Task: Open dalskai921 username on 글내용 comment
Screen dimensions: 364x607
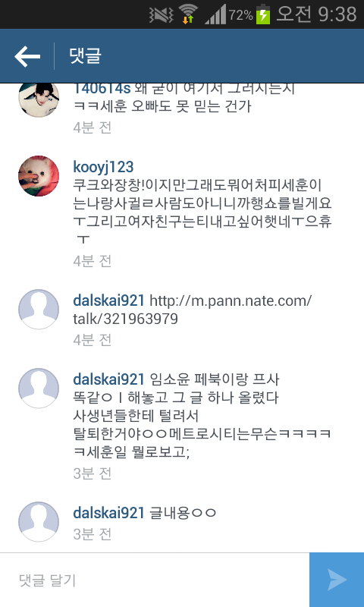Action: coord(108,513)
